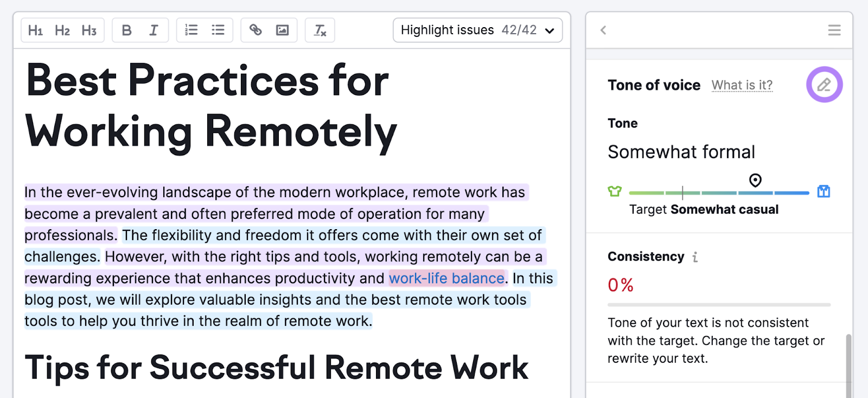
Task: Open the Highlight issues dropdown
Action: pos(477,30)
